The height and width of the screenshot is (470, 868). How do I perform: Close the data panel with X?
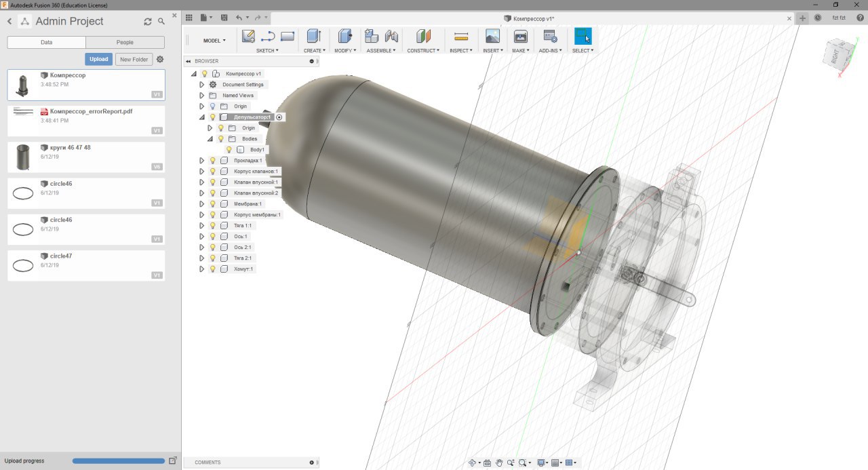(x=175, y=15)
